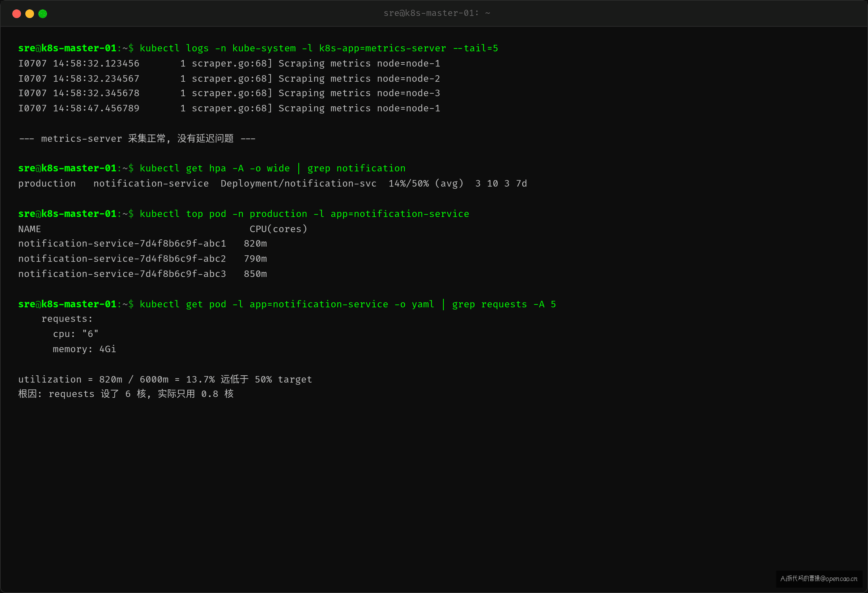Image resolution: width=868 pixels, height=593 pixels.
Task: Click the 14:58:47 scraper log line
Action: tap(229, 108)
